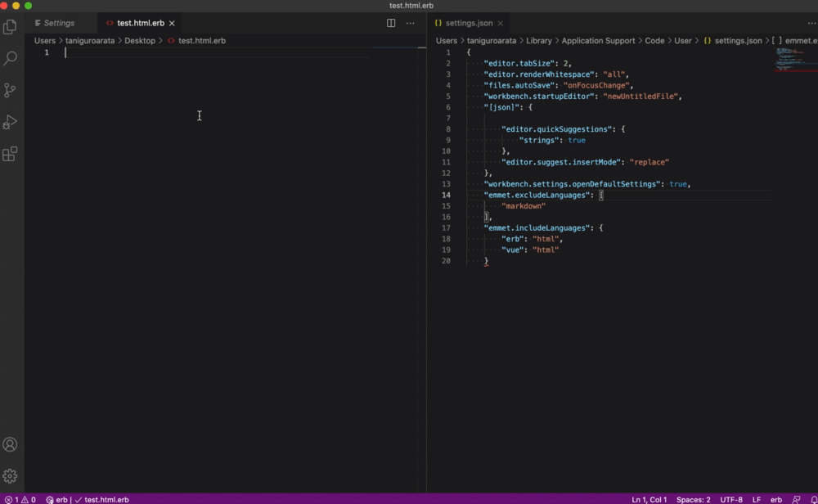Click line number 20 in settings.json gutter
818x504 pixels.
(446, 260)
